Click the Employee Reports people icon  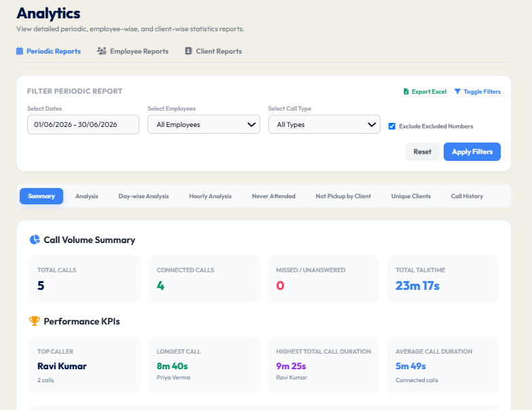coord(102,51)
